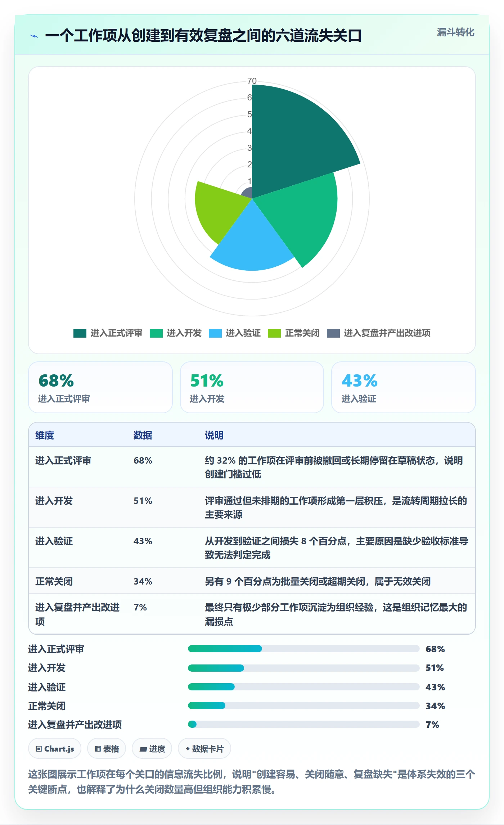Click the 说明 column header

[214, 435]
